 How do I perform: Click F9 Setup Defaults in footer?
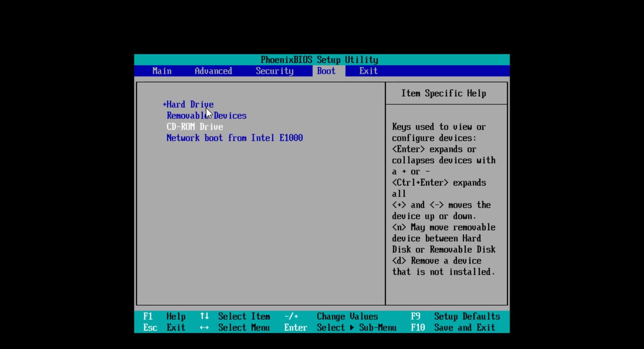click(455, 316)
